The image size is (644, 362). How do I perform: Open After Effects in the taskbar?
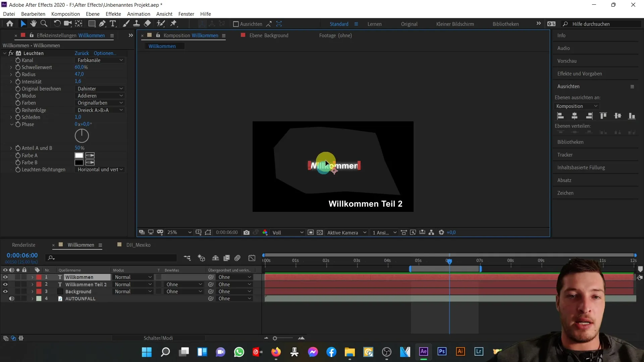point(423,352)
